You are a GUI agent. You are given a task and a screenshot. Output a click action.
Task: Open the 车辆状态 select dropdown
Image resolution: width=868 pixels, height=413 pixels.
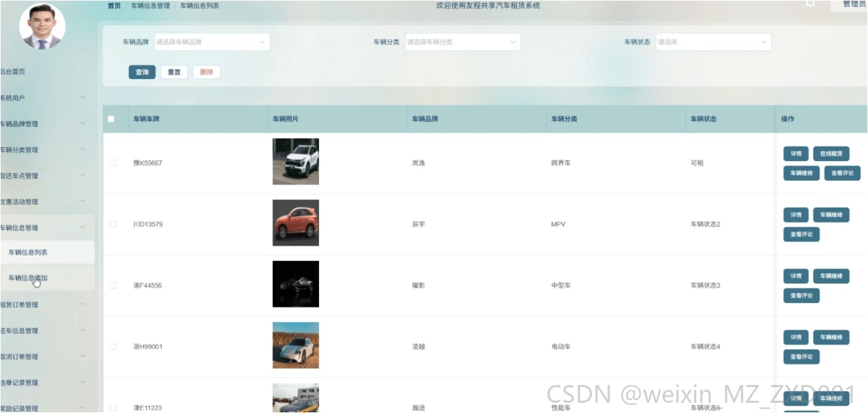tap(714, 42)
